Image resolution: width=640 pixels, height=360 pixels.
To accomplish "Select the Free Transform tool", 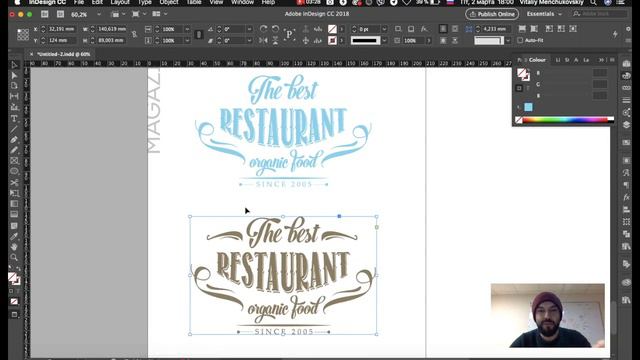I will point(14,193).
